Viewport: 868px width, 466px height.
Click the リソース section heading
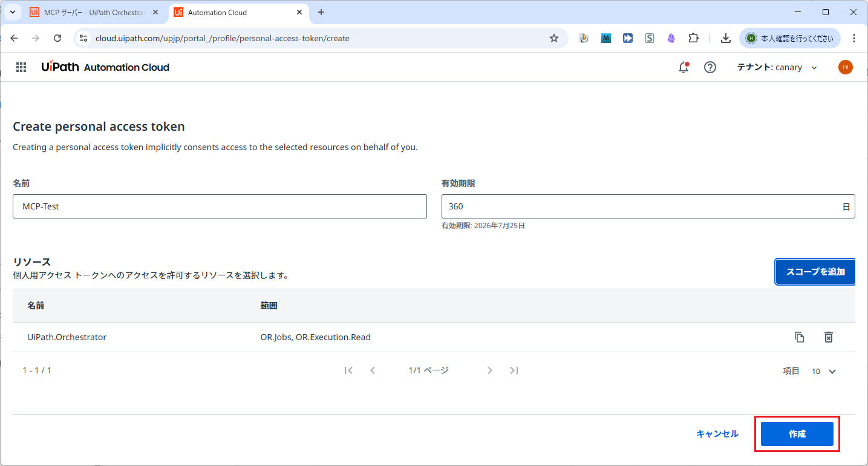tap(31, 262)
